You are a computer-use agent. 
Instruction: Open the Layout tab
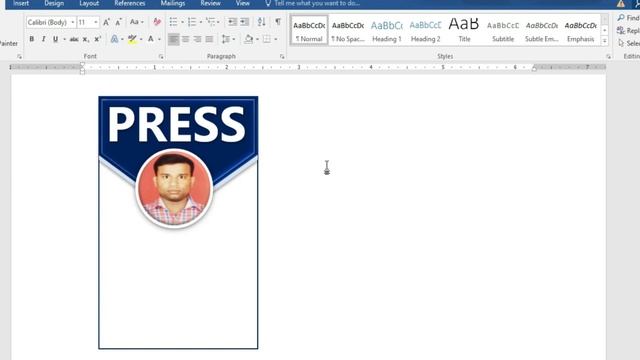click(89, 3)
